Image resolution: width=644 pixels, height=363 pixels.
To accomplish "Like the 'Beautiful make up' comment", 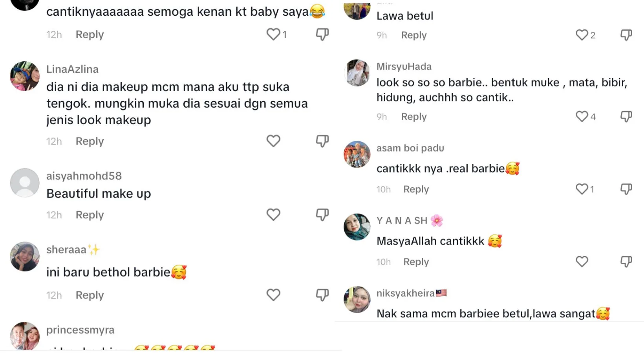I will tap(273, 214).
